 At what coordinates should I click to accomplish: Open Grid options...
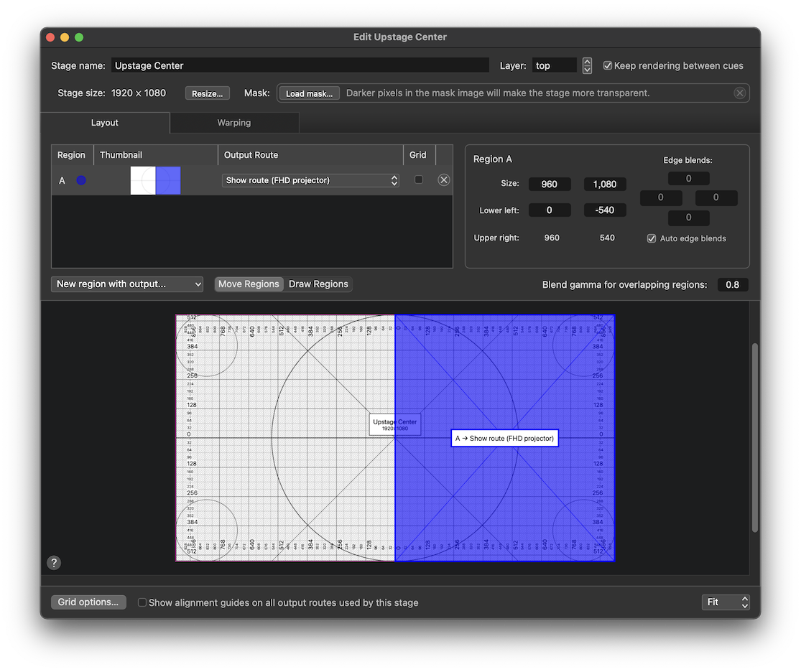coord(88,602)
